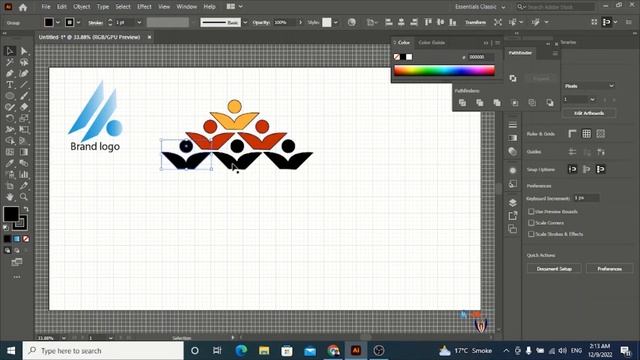Select the Zoom magnifier tool
The width and height of the screenshot is (640, 360).
pos(24,197)
